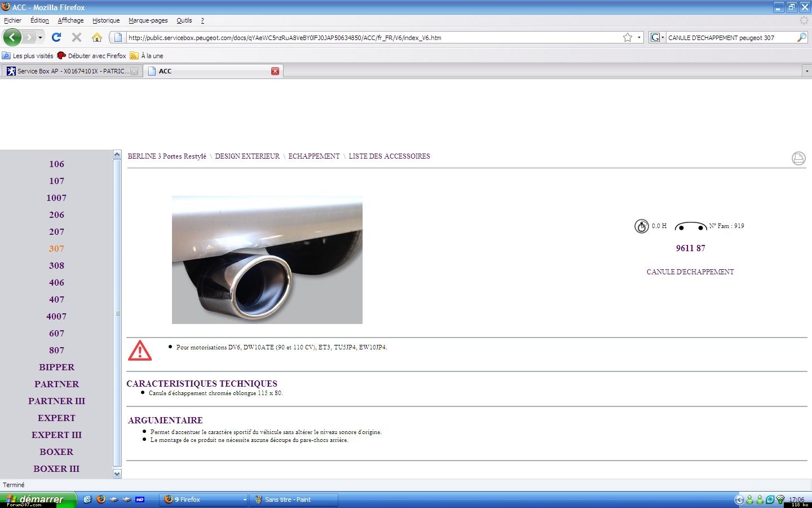Click the search magnifier icon
Screen dimensions: 812x508
pos(801,38)
